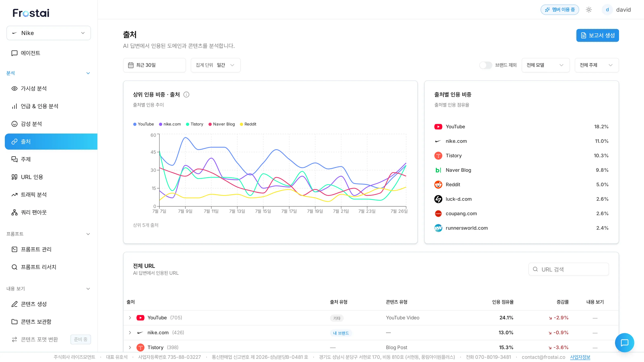Click the YouTube icon in 출처별 인용 비중
The image size is (644, 362).
coord(438,127)
